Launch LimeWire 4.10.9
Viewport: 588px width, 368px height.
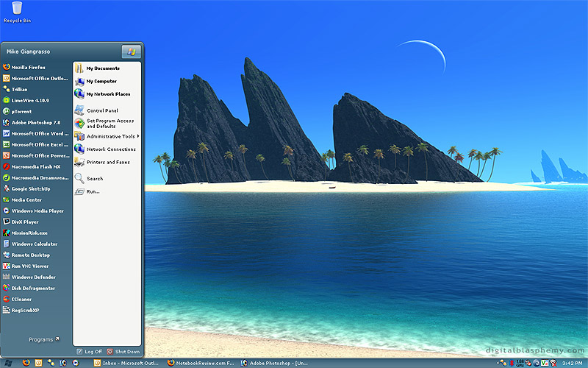(26, 100)
